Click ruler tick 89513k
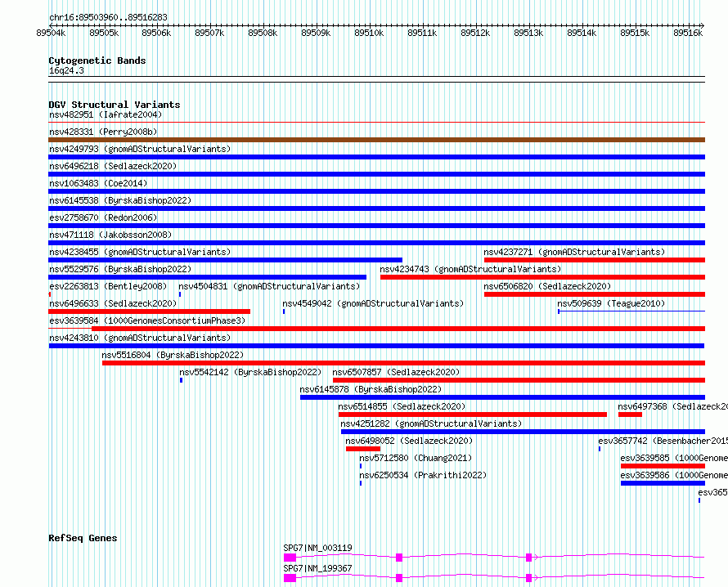 pos(528,33)
